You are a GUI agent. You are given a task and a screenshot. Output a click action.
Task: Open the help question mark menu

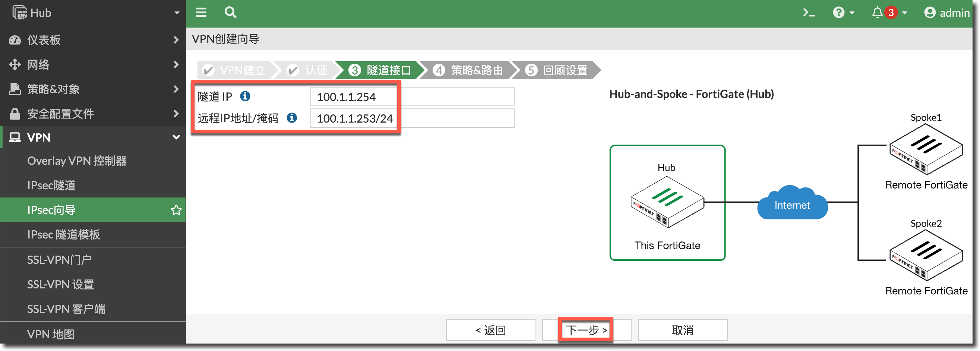843,13
